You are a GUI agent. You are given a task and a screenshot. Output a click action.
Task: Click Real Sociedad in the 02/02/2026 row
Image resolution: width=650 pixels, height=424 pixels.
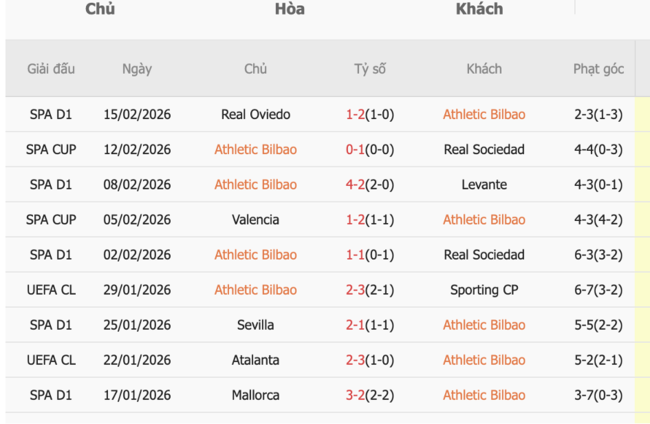coord(484,255)
